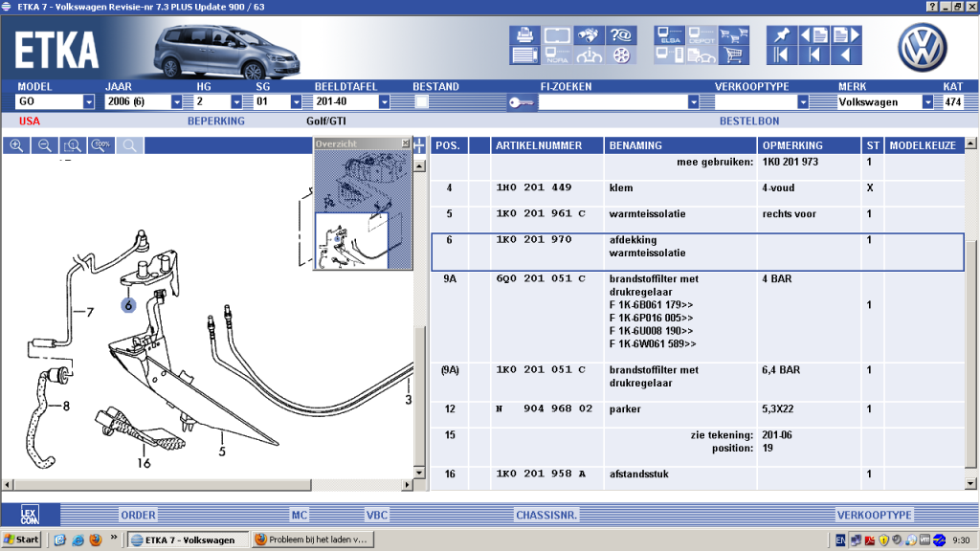Zoom out of the parts drawing
This screenshot has width=980, height=551.
(x=44, y=145)
